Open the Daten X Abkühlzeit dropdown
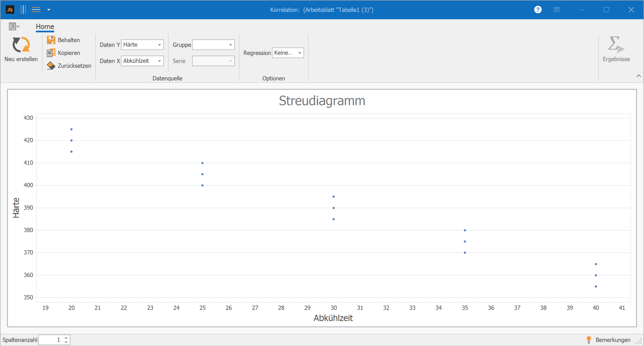 pos(159,61)
